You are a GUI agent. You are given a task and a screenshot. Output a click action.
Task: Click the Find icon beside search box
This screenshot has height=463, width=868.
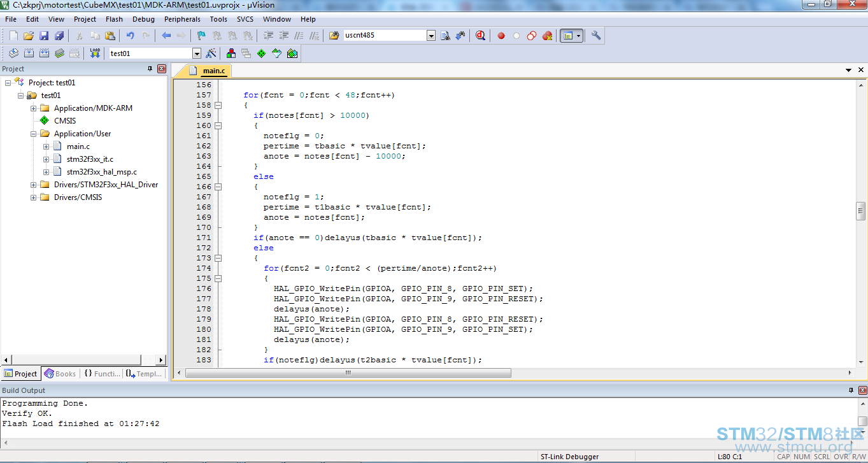(x=446, y=36)
